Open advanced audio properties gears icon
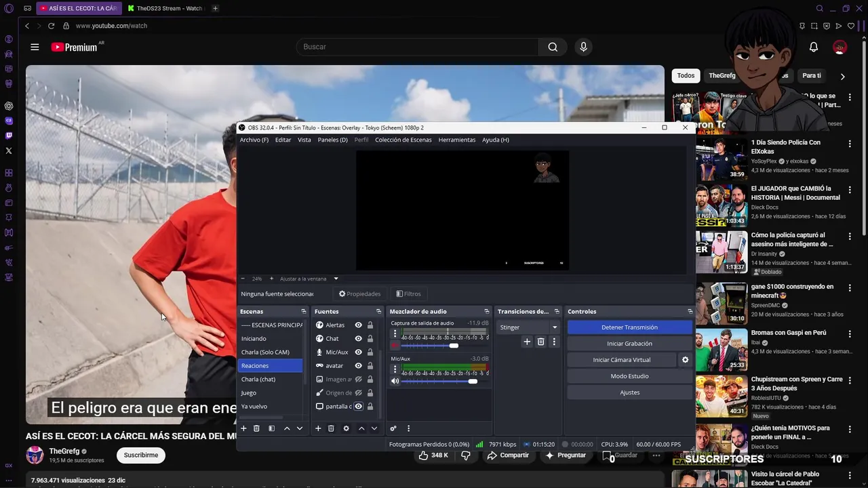Screen dimensions: 868x488 tap(393, 428)
